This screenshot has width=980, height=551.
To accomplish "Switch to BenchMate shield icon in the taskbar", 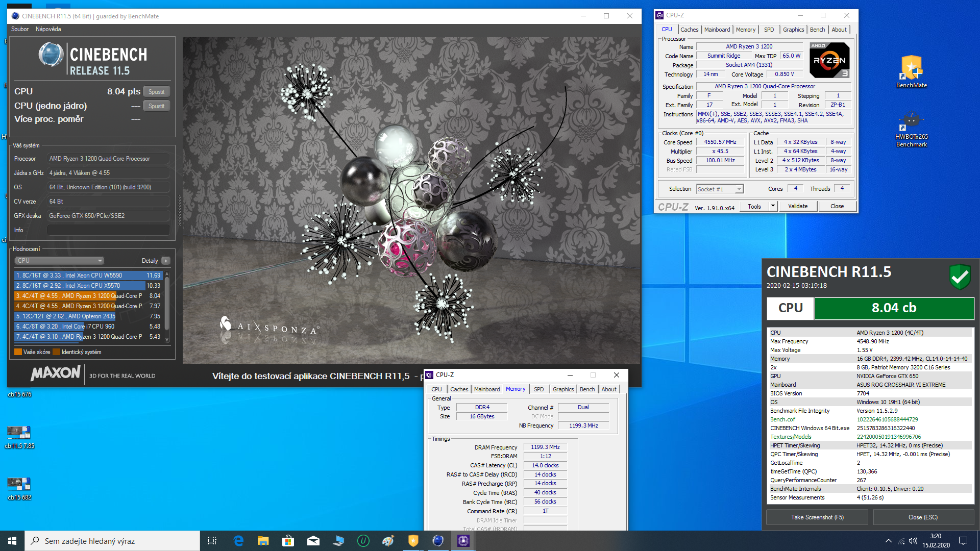I will (413, 541).
